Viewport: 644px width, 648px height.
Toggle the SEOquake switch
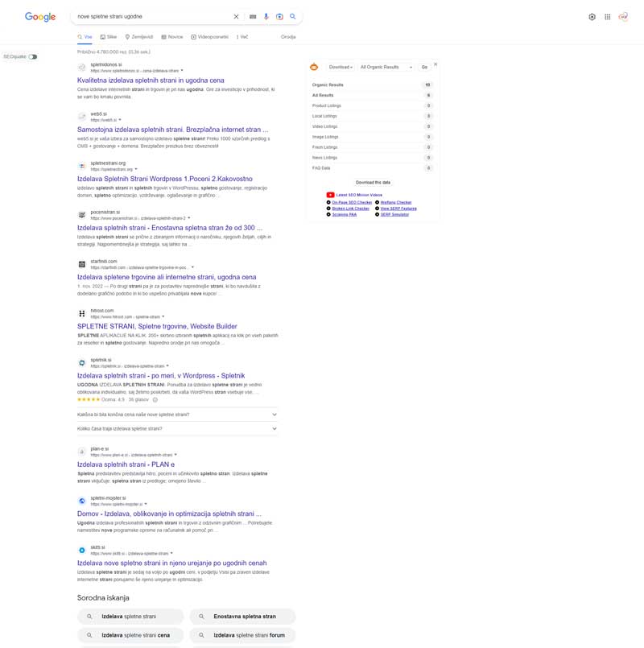pos(33,56)
